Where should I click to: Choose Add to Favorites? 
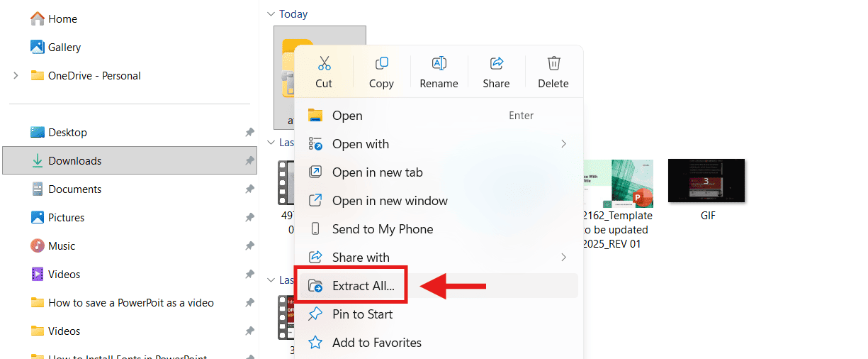pos(376,343)
